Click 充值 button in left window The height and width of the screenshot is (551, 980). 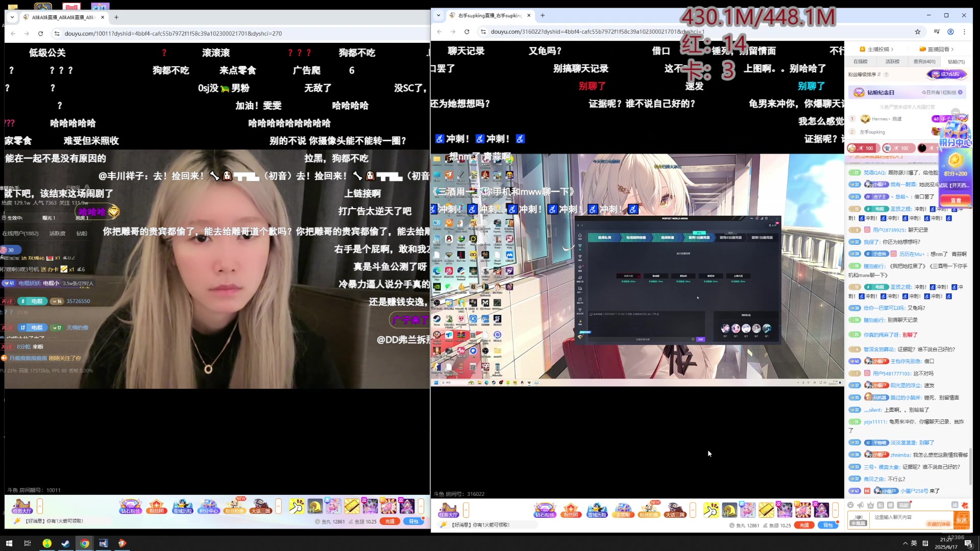pyautogui.click(x=390, y=521)
